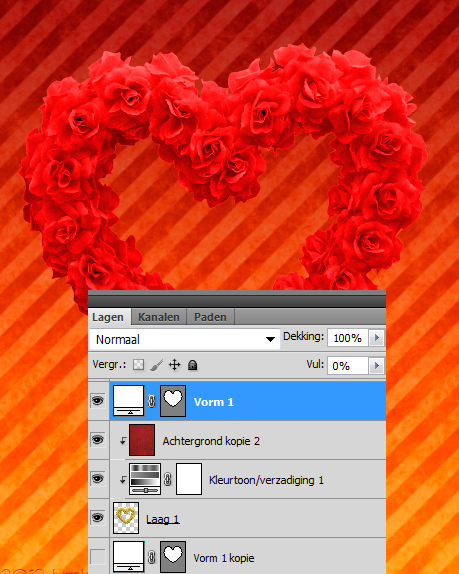Image resolution: width=459 pixels, height=574 pixels.
Task: Click Vorm 1 kopie fill thumbnail
Action: 128,557
